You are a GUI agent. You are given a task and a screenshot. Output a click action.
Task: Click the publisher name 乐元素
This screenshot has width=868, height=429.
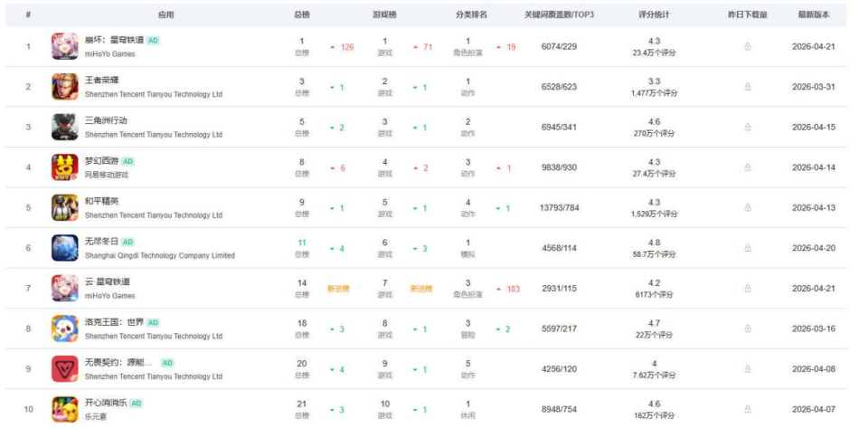click(96, 417)
